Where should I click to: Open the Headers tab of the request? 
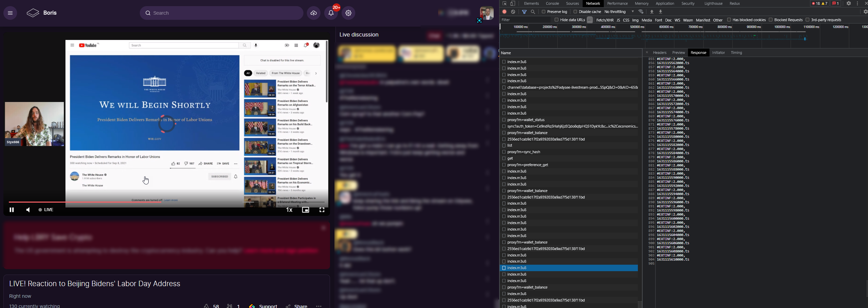[660, 53]
